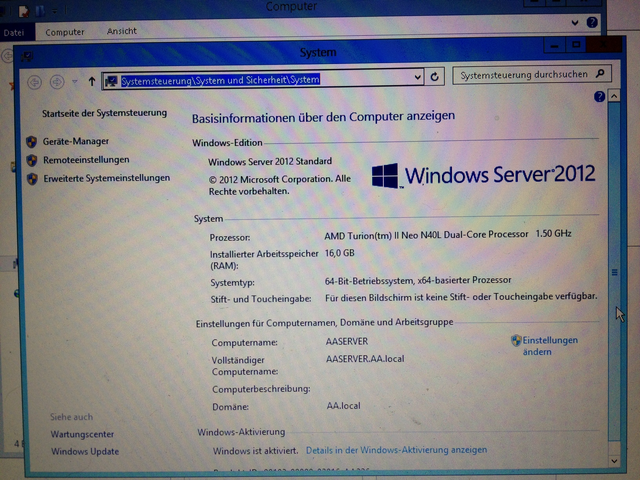The width and height of the screenshot is (640, 480).
Task: Click the search magnifier icon
Action: pyautogui.click(x=600, y=73)
